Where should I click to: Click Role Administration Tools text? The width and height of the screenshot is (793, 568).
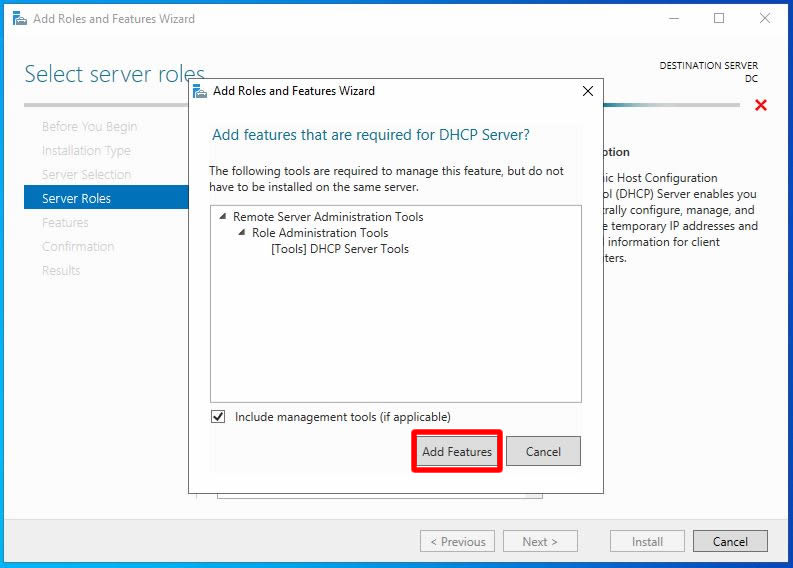tap(320, 233)
